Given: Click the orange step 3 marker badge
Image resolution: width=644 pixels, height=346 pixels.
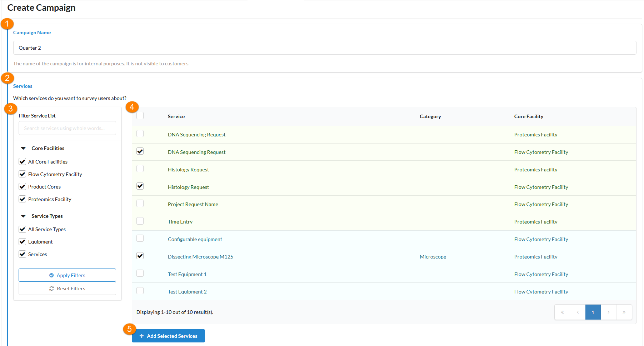Looking at the screenshot, I should (10, 109).
